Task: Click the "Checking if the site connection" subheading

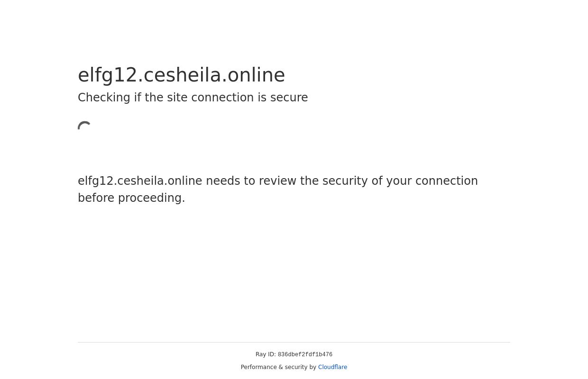Action: tap(193, 98)
